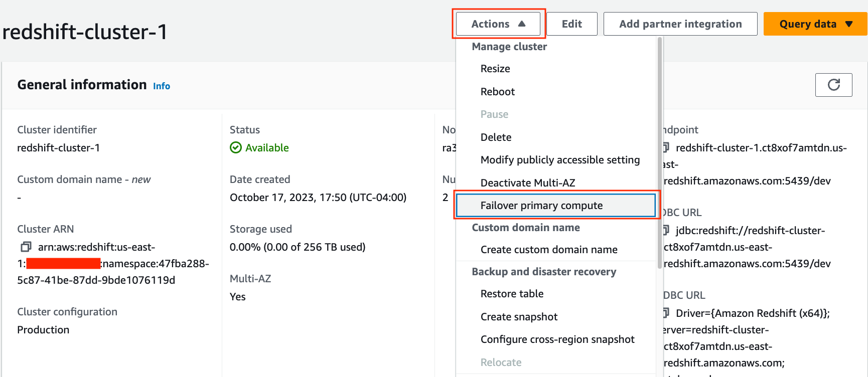868x377 pixels.
Task: Click Failover primary compute menu item
Action: coord(541,206)
